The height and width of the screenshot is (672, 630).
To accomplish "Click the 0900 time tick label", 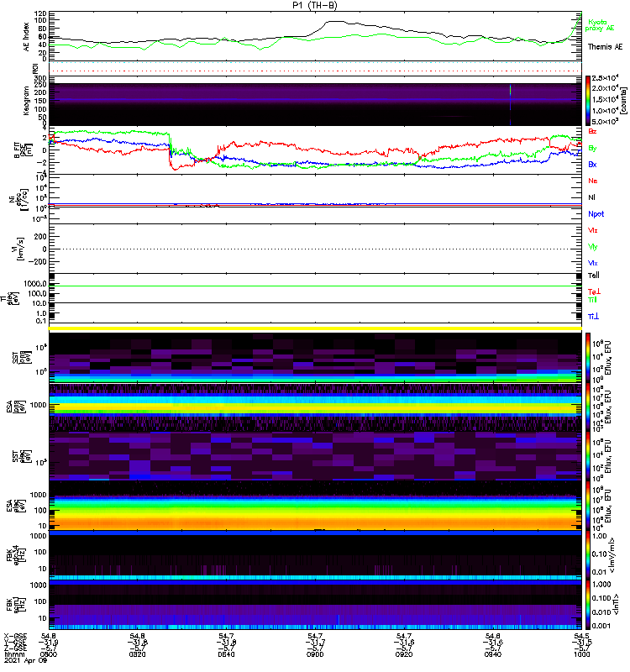I will pos(315,654).
